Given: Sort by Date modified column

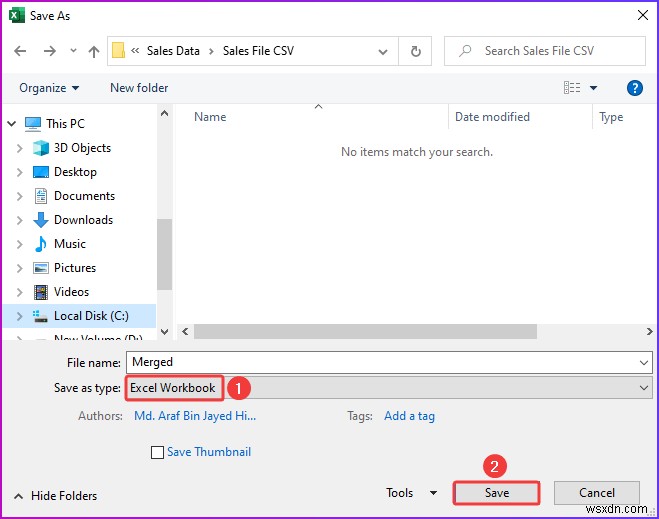Looking at the screenshot, I should pyautogui.click(x=492, y=117).
